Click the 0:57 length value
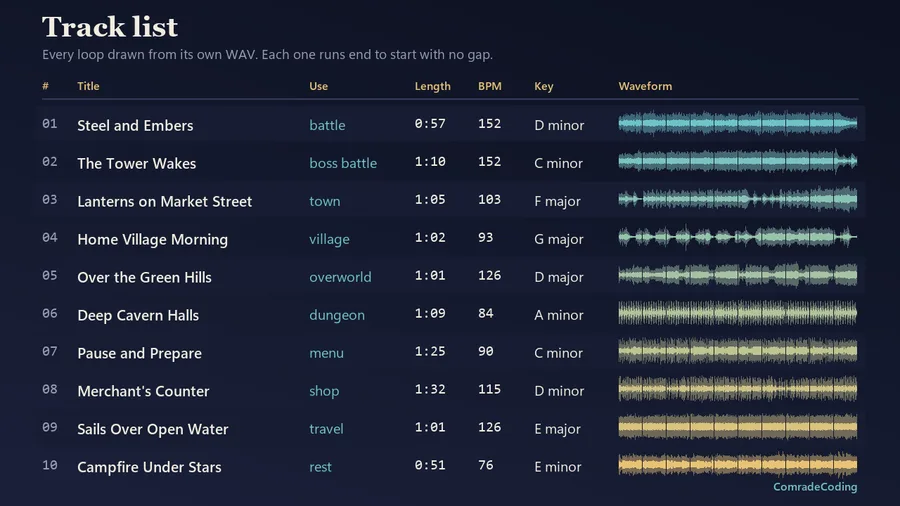 tap(430, 123)
